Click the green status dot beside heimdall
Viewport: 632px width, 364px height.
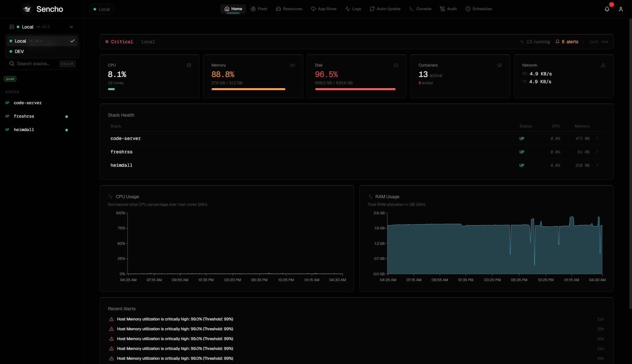tap(67, 130)
